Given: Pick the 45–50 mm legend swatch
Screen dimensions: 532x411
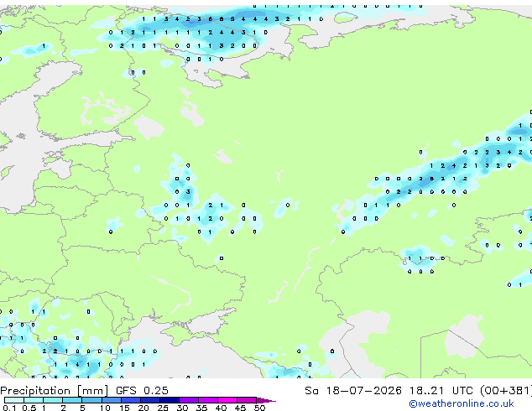Looking at the screenshot, I should [247, 400].
